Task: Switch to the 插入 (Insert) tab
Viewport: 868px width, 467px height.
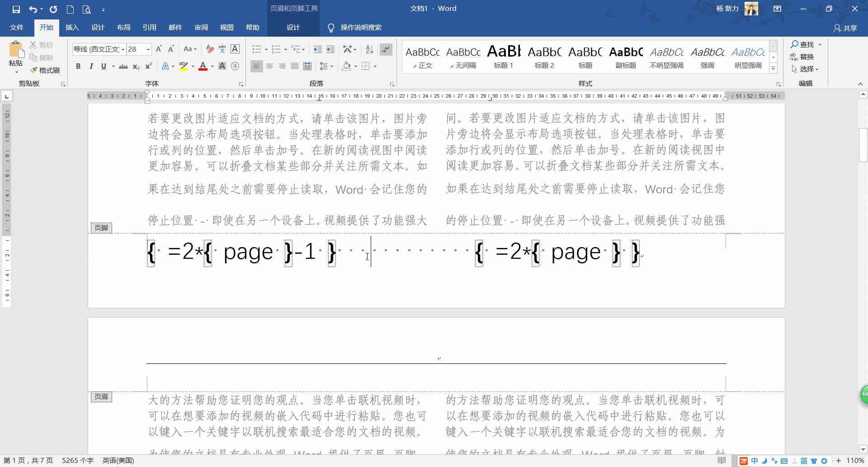Action: click(72, 28)
